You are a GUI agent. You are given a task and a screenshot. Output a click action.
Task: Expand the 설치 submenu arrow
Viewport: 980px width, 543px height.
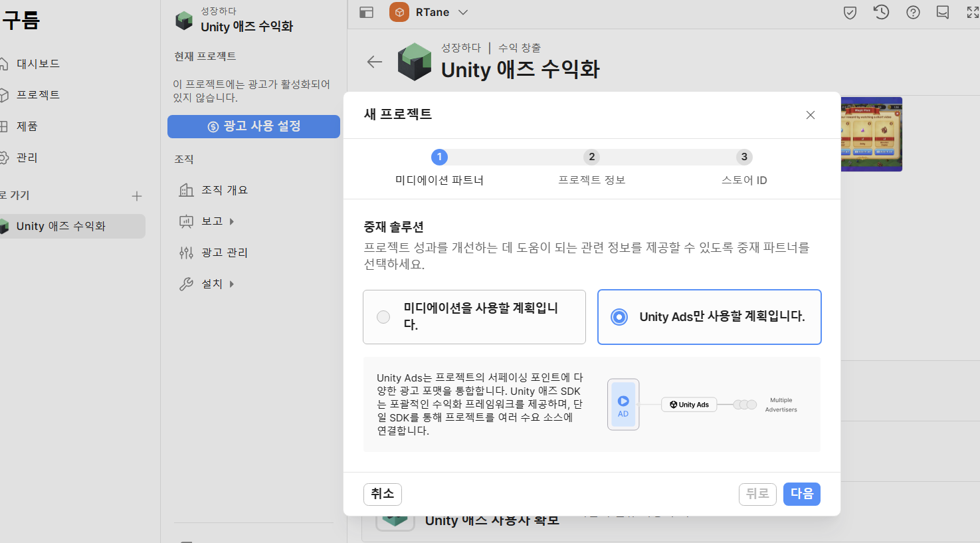(x=232, y=284)
